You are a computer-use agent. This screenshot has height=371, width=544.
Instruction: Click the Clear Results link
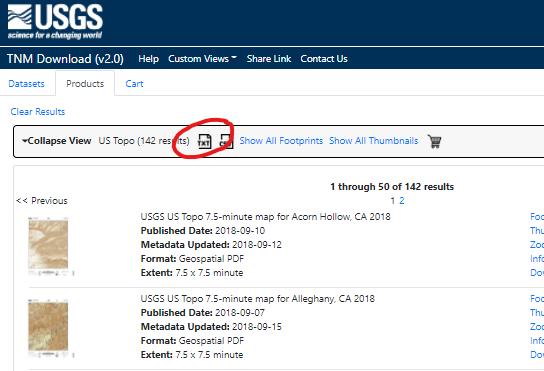pyautogui.click(x=38, y=112)
